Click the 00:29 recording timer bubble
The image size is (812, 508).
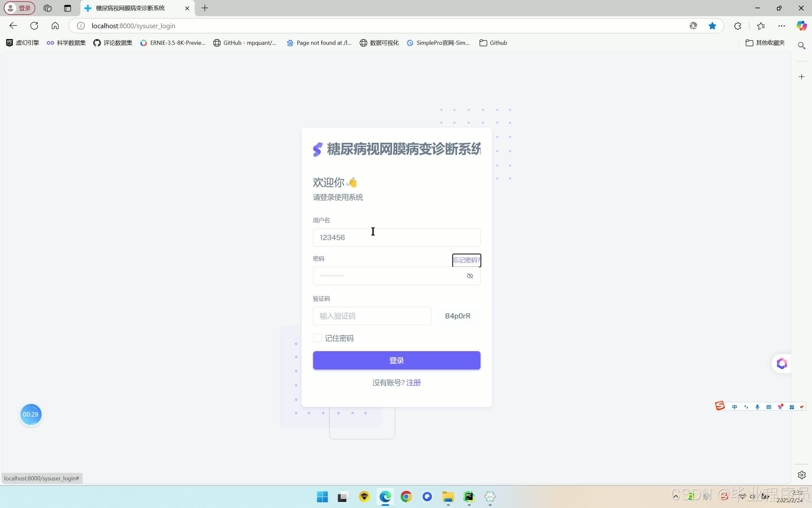pyautogui.click(x=30, y=414)
